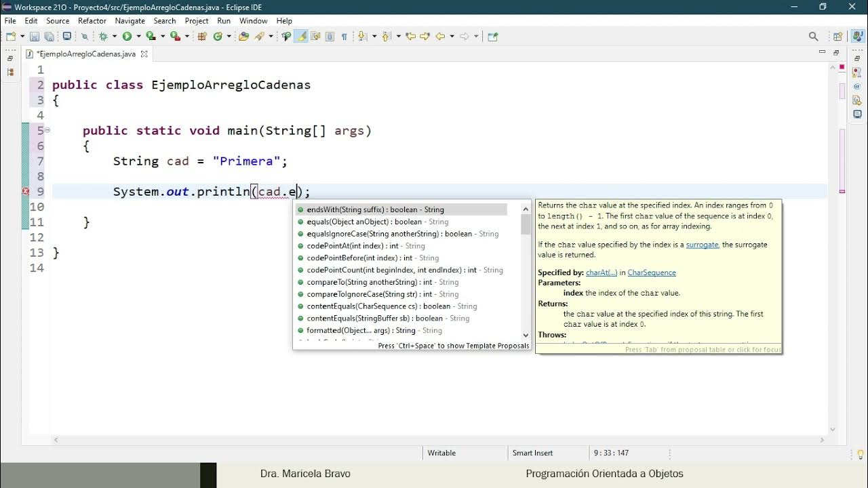The height and width of the screenshot is (488, 868).
Task: Click the Run External Tools icon
Action: 175,37
